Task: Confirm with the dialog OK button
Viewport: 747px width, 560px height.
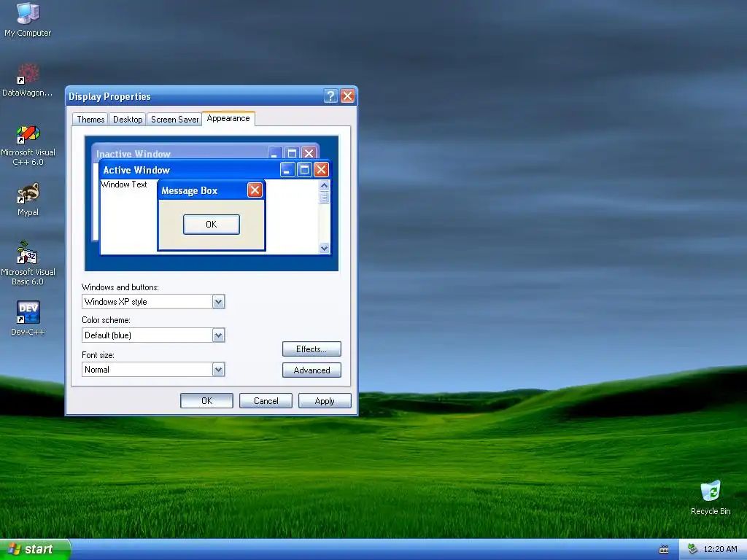Action: point(206,401)
